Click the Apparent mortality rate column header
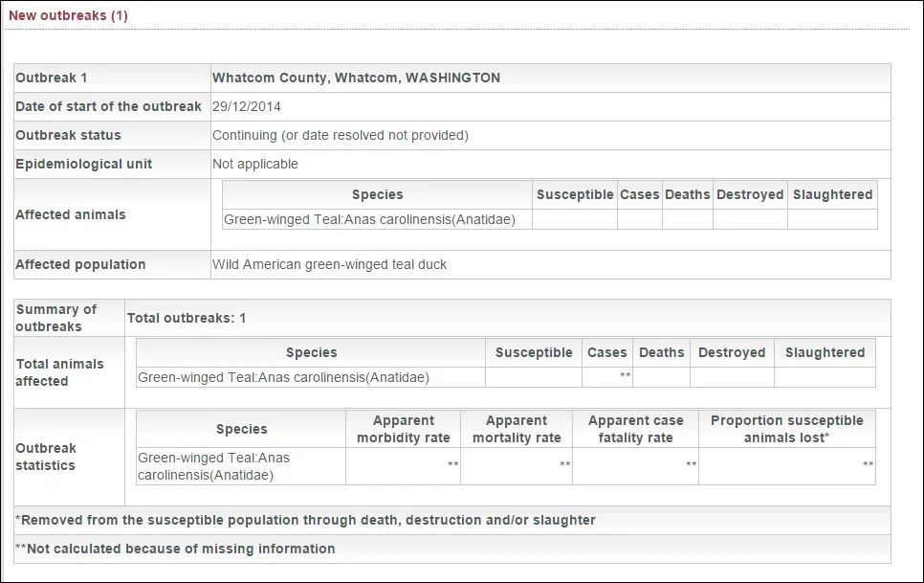This screenshot has width=924, height=583. 517,429
